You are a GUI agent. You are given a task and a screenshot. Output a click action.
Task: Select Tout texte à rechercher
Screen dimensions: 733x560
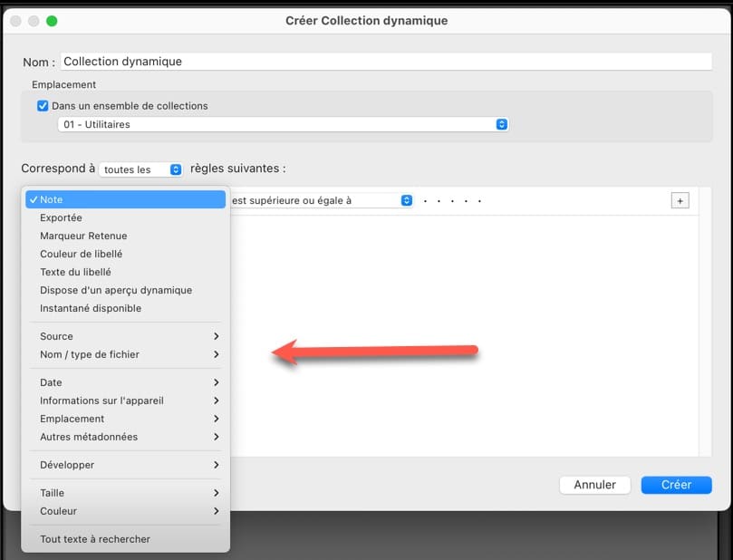point(125,539)
